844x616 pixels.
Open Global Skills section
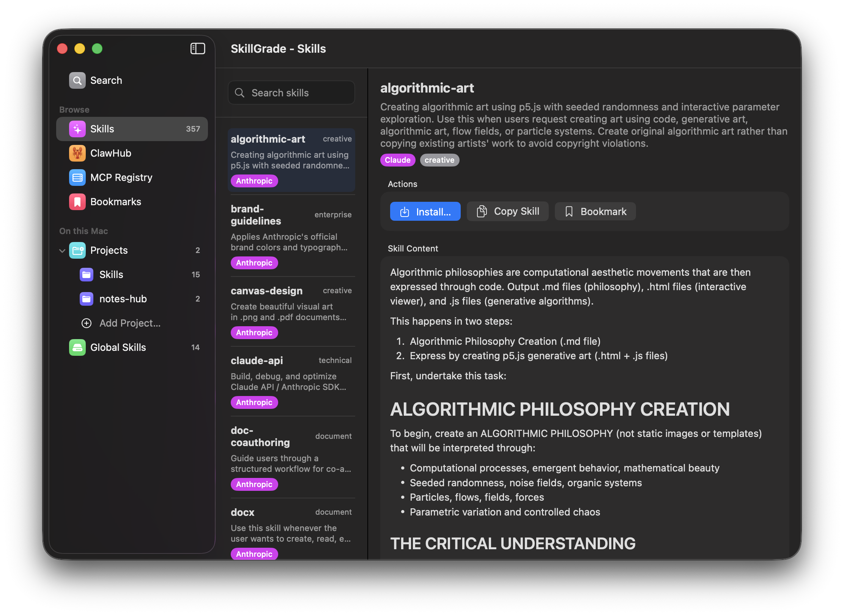click(x=132, y=347)
